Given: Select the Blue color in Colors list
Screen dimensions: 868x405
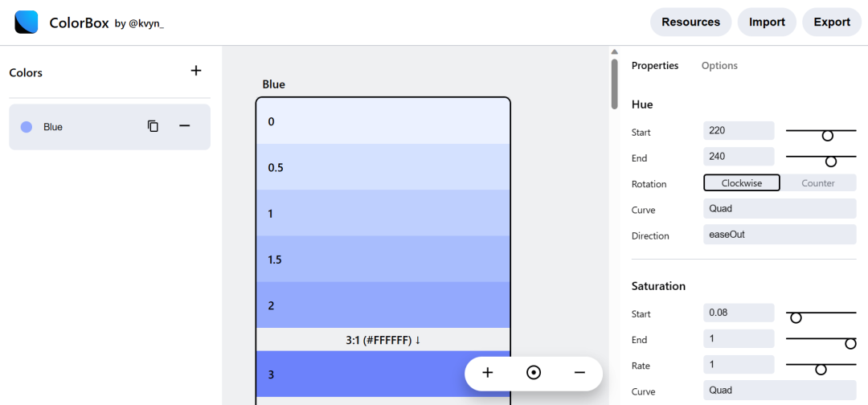Looking at the screenshot, I should pyautogui.click(x=109, y=127).
